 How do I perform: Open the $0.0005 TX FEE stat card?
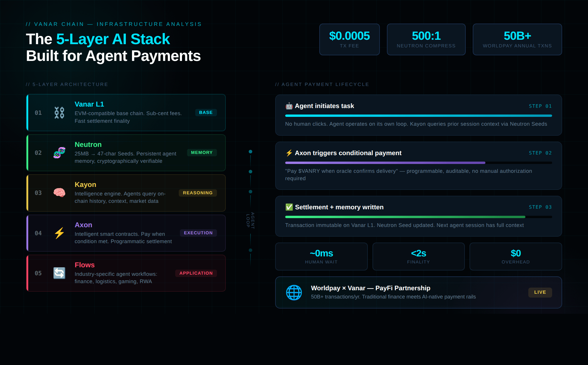349,39
